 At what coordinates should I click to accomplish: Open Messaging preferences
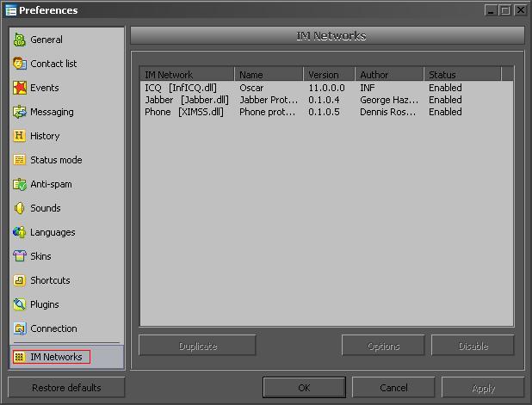[67, 112]
